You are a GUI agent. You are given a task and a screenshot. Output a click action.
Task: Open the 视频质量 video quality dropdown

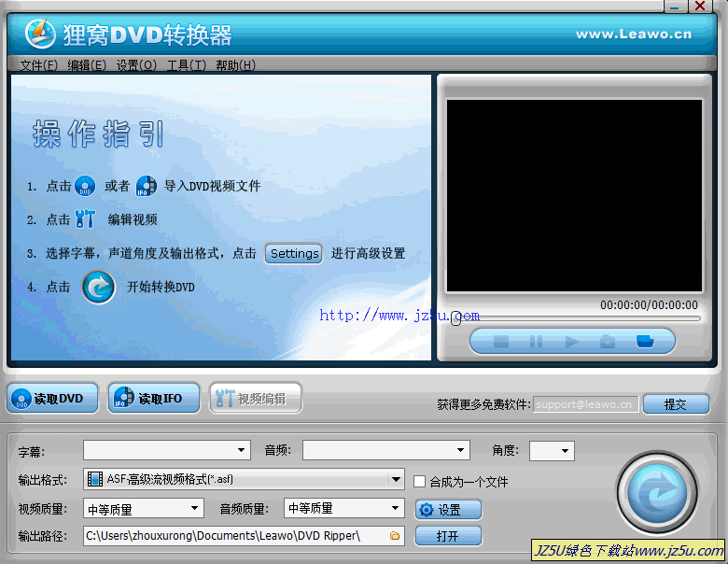[x=194, y=508]
